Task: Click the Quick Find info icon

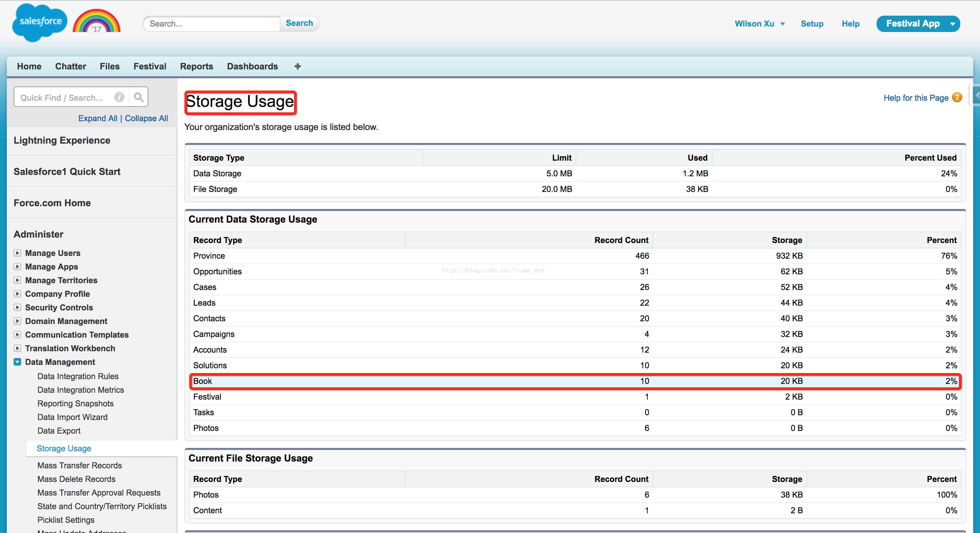Action: pos(119,97)
